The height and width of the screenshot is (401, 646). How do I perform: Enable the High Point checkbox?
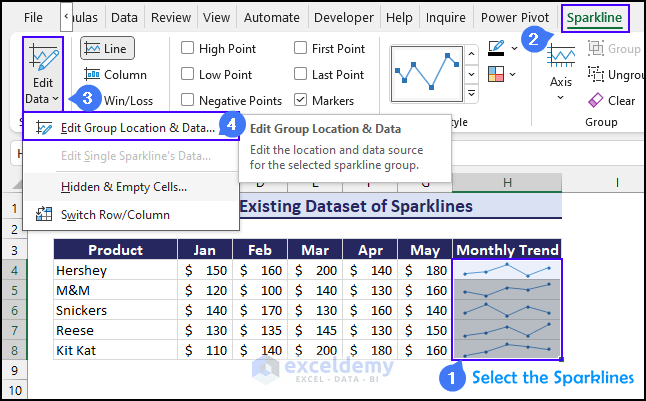click(188, 48)
